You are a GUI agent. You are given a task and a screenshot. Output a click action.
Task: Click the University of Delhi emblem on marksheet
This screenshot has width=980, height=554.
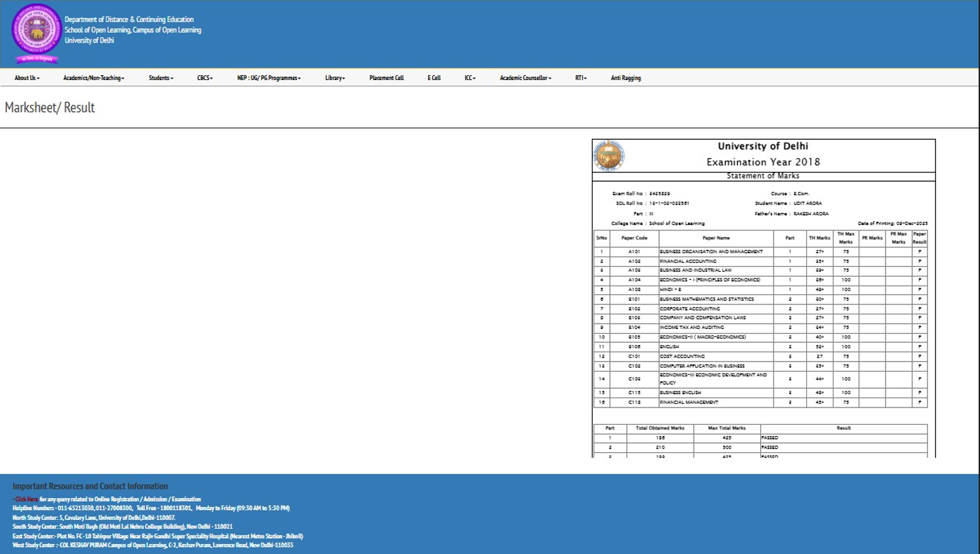pos(609,156)
